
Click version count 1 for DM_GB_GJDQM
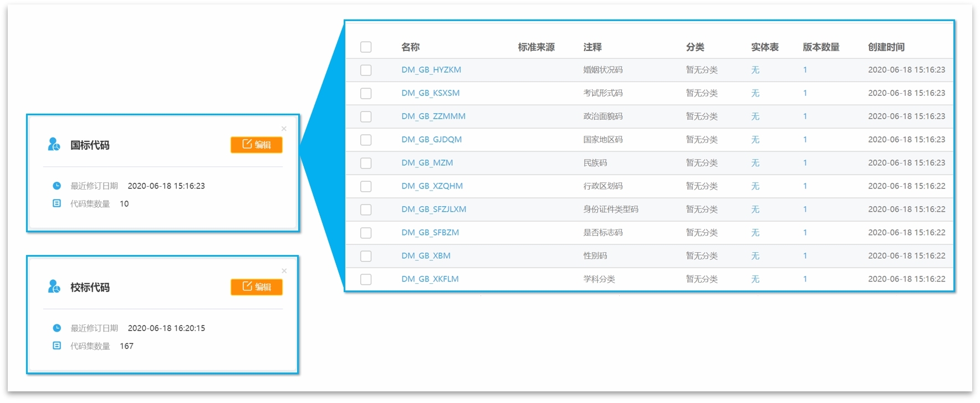point(805,140)
